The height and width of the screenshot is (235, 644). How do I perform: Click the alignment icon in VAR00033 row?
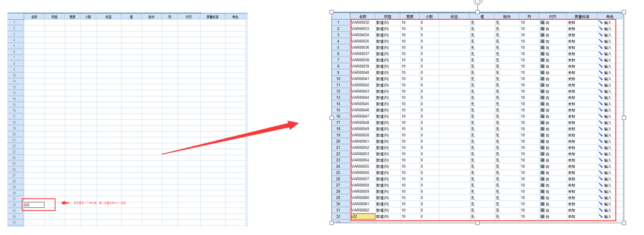[x=542, y=29]
